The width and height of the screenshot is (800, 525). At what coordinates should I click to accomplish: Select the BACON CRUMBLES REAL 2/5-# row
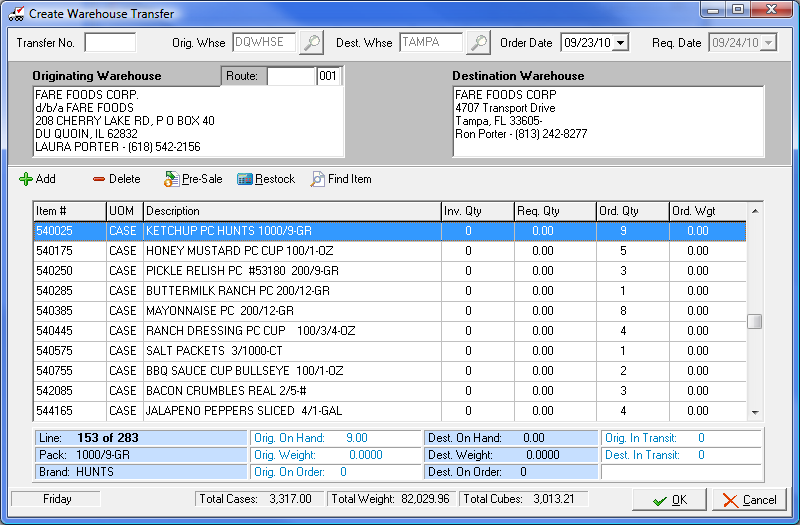(390, 391)
